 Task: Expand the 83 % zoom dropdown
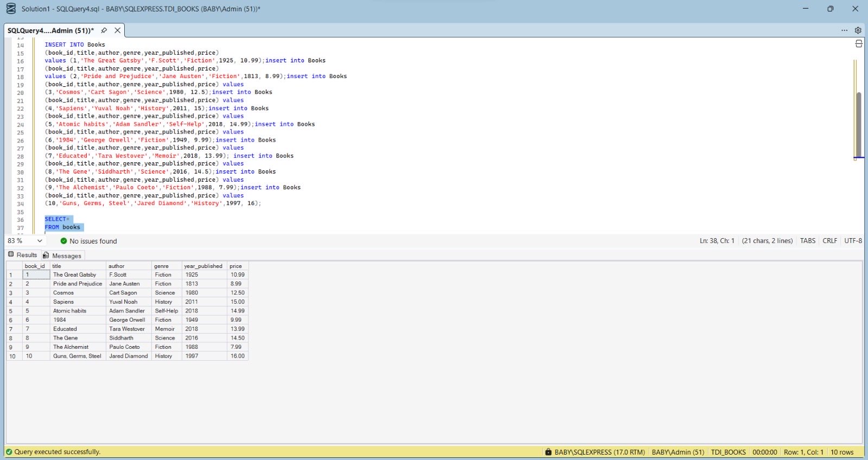point(40,241)
